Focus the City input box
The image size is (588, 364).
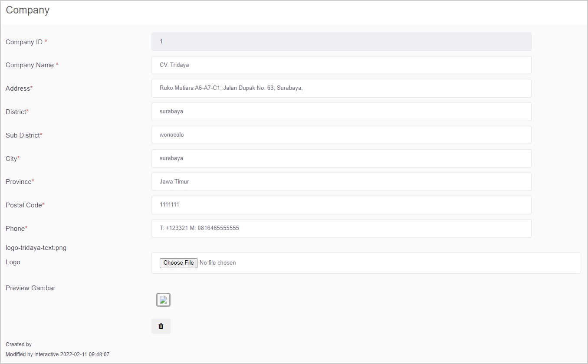[x=341, y=158]
